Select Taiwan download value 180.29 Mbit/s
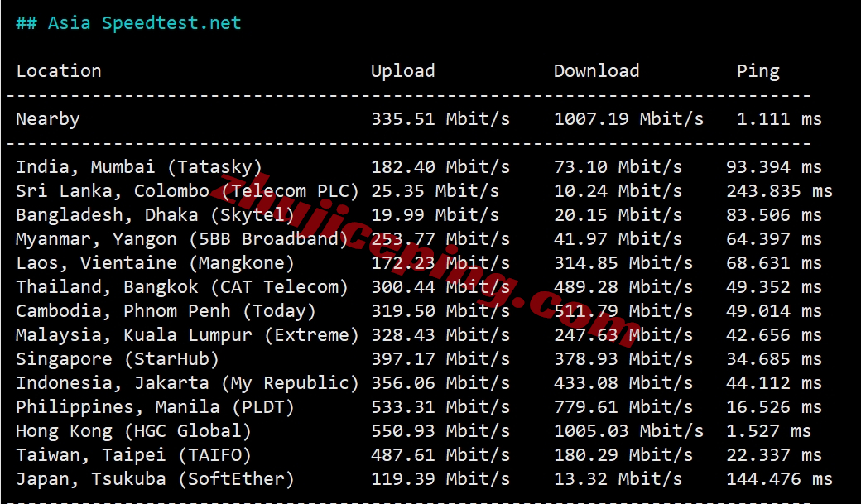 click(623, 455)
